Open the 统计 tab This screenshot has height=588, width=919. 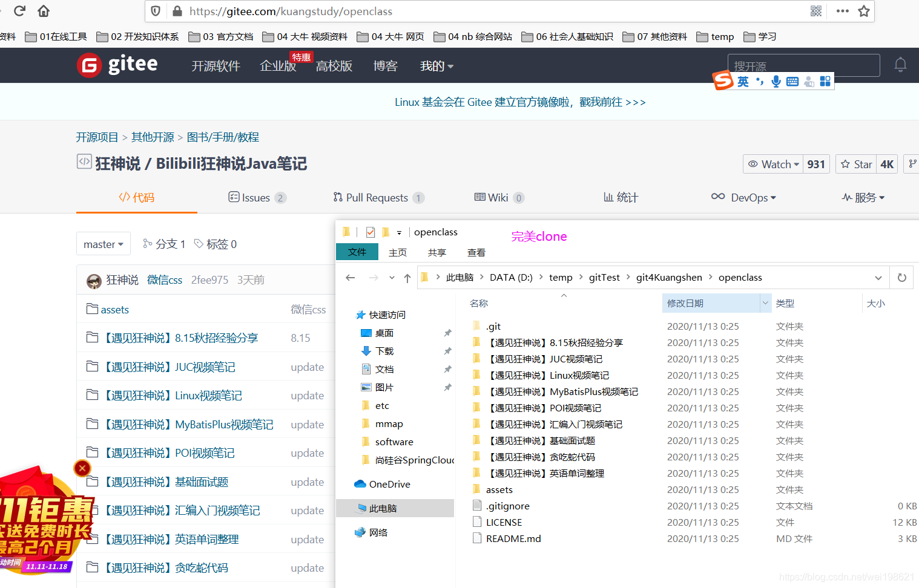coord(621,197)
